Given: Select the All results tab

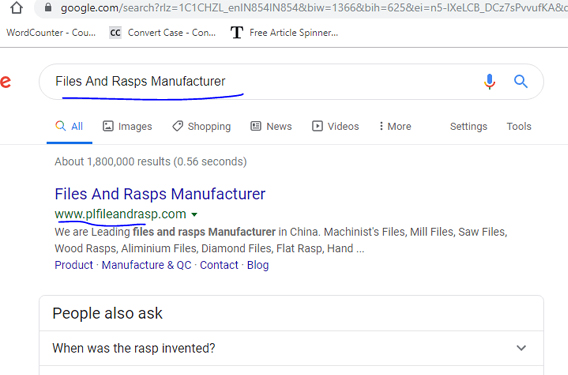Looking at the screenshot, I should click(69, 126).
